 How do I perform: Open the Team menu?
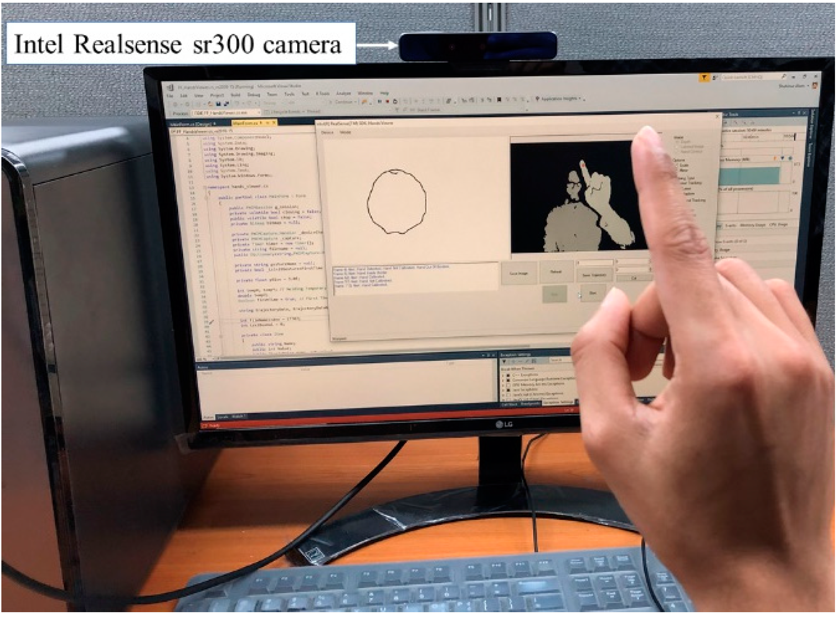(x=272, y=94)
